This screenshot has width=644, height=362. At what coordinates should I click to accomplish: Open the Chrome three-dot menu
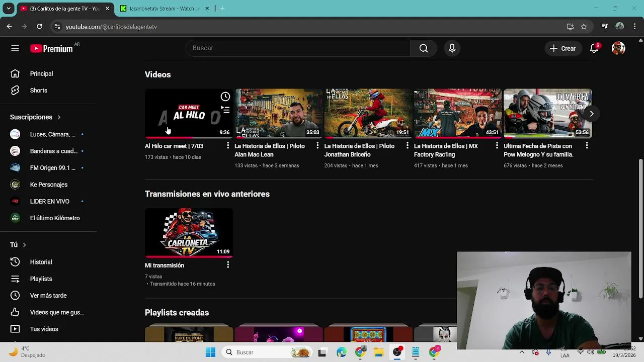[635, 27]
